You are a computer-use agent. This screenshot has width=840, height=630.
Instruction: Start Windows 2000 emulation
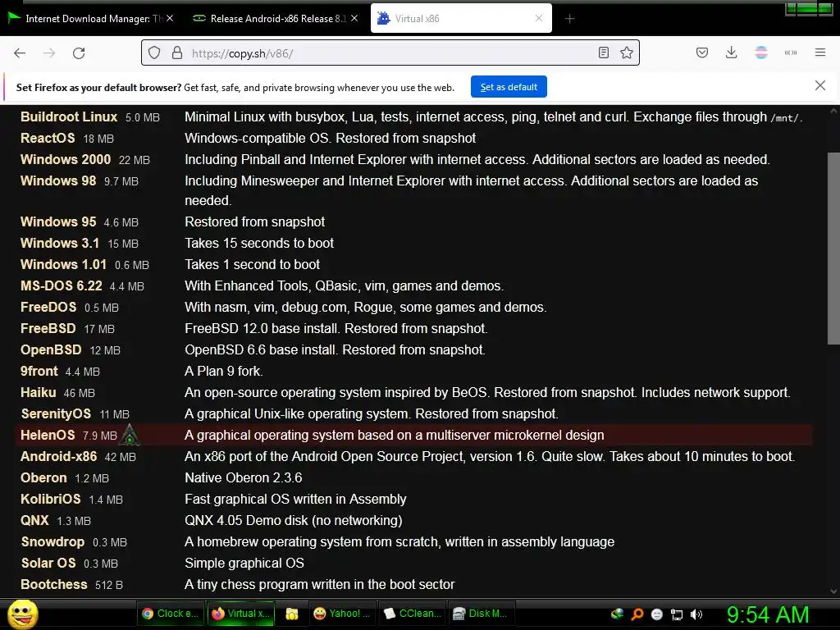pyautogui.click(x=66, y=160)
